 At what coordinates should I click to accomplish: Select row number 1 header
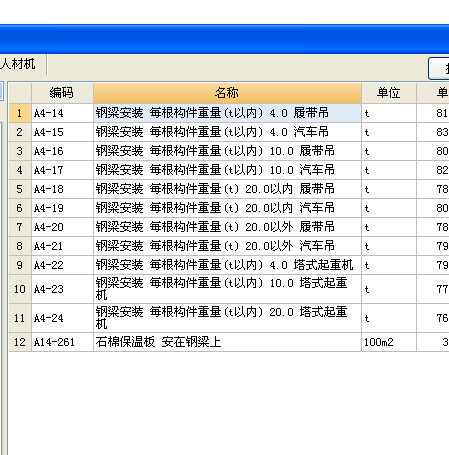click(x=20, y=113)
